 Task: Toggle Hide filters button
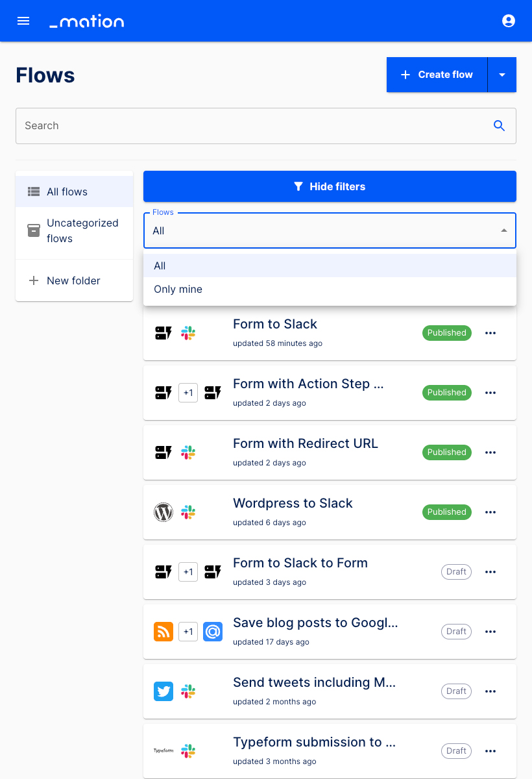[x=330, y=186]
